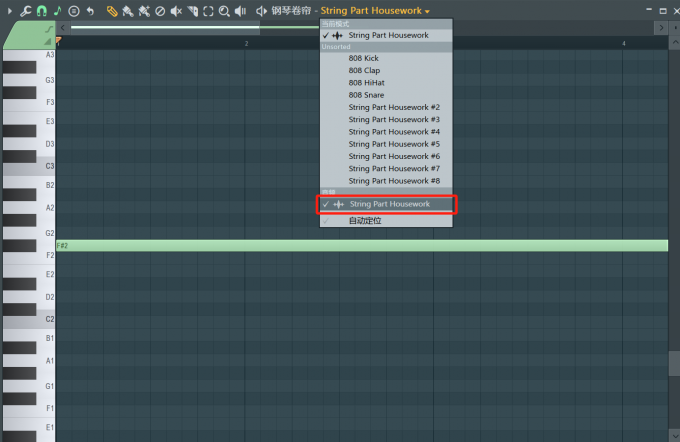Click waveform icon in highlighted String Part Housework row

[x=339, y=204]
